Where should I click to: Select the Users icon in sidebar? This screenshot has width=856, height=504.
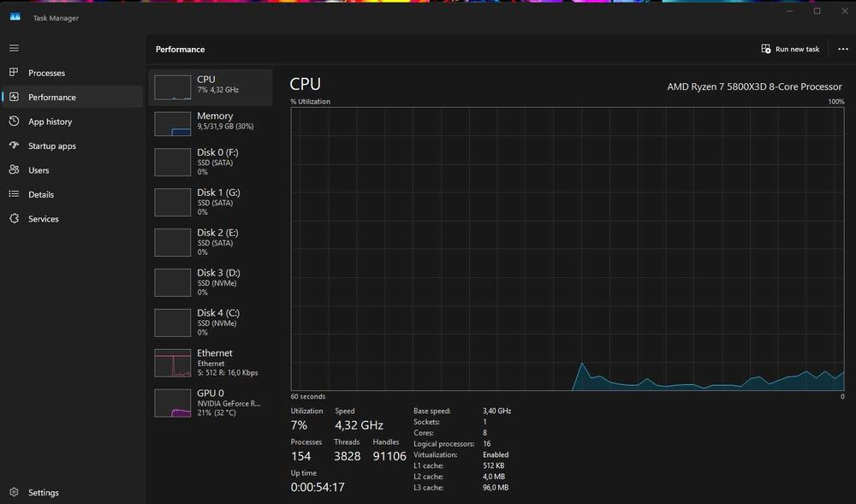(x=15, y=169)
